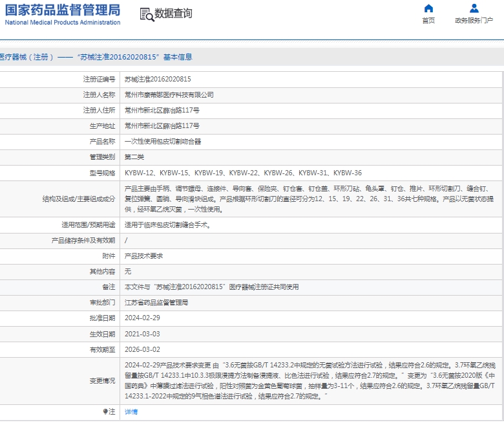Screen dimensions: 504x425
Task: Select registrant name 常州市康蒂娜医疗科技有限公司
Action: point(169,95)
